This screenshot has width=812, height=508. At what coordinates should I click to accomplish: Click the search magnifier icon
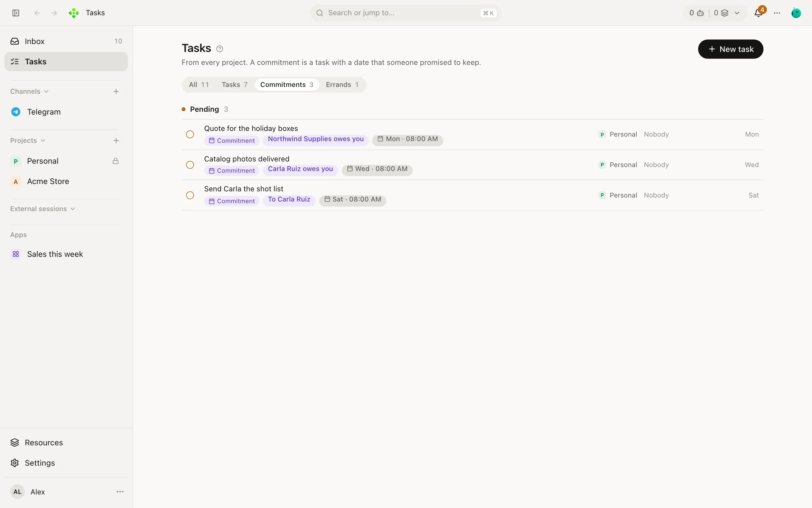pos(320,13)
